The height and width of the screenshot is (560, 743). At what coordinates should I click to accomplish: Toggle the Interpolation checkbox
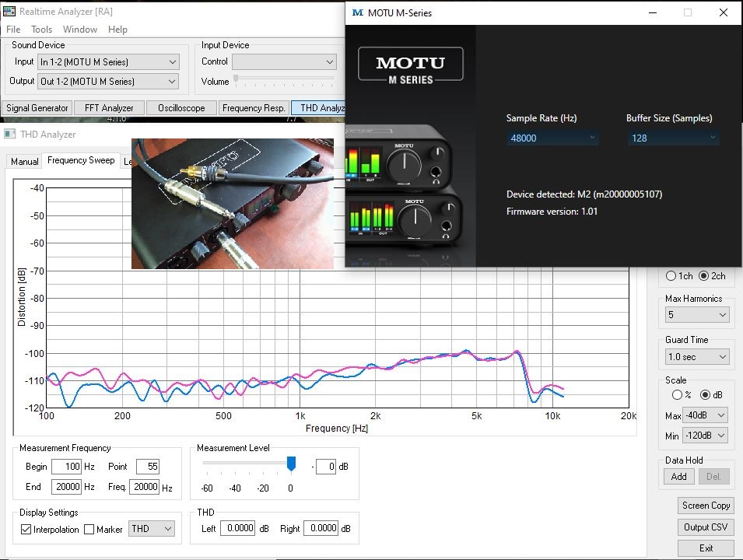tap(26, 529)
